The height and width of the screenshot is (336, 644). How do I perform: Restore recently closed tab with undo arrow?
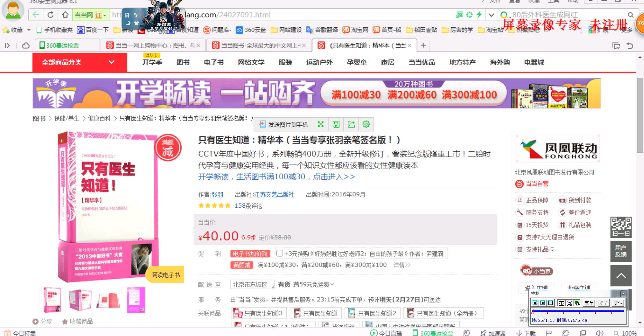tap(630, 45)
